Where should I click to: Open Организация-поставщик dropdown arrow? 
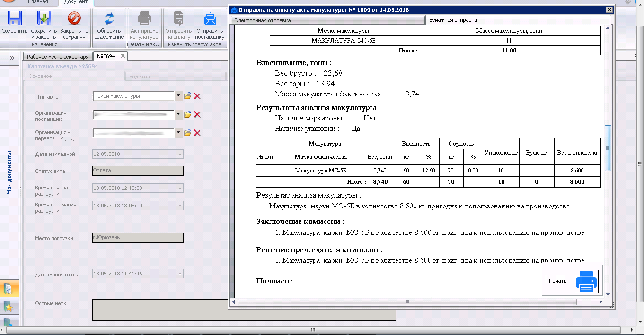(178, 114)
